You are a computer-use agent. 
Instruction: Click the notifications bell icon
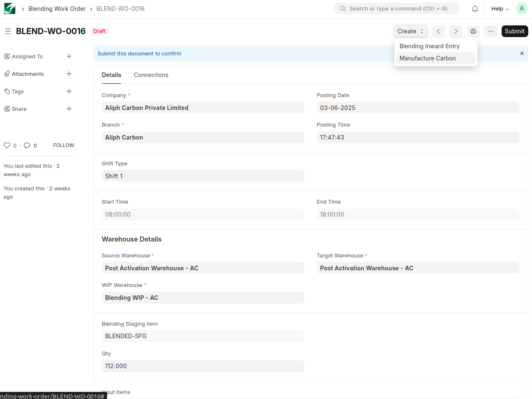475,9
